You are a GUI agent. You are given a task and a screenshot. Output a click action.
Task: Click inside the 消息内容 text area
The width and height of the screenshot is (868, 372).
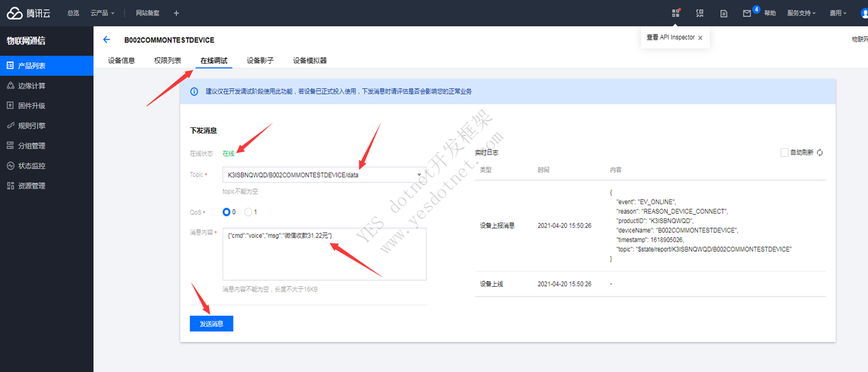tap(324, 254)
